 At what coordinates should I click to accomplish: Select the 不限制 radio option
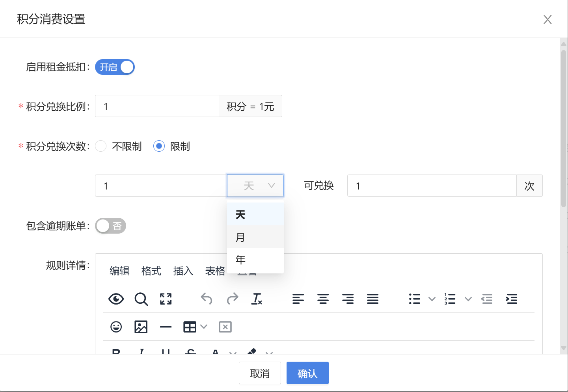101,146
